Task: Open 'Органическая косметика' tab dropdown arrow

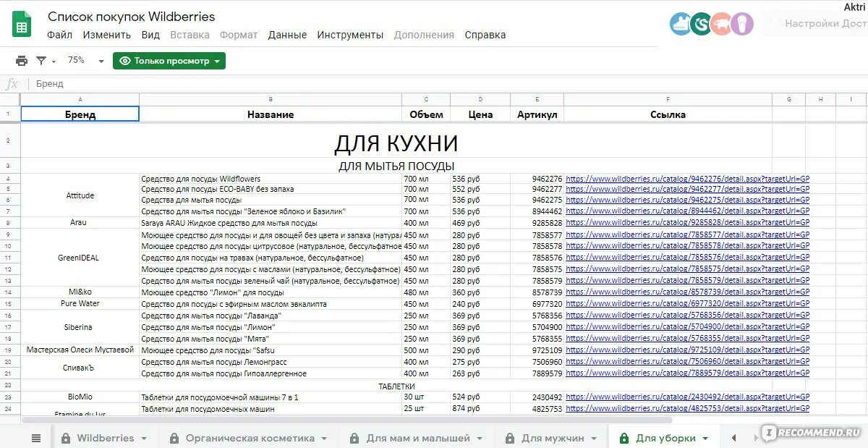Action: tap(325, 439)
